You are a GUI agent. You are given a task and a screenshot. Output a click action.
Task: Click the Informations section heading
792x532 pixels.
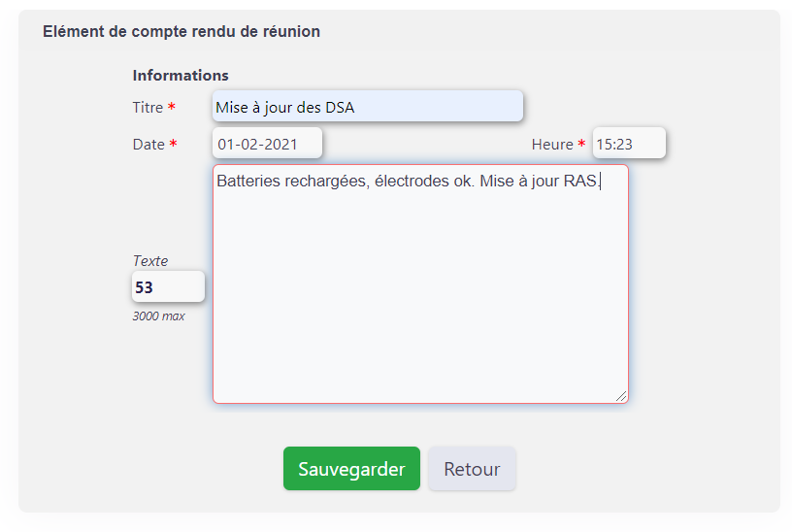181,76
